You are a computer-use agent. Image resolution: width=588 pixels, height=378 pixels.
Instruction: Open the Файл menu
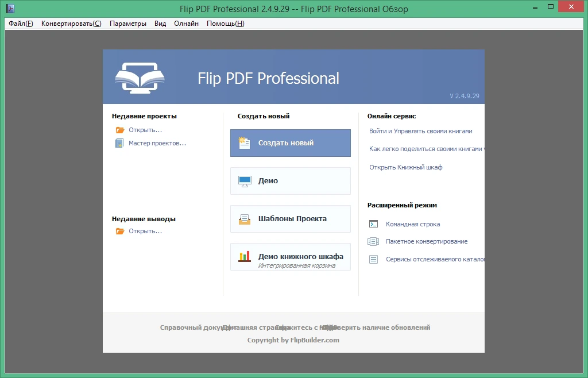tap(21, 24)
